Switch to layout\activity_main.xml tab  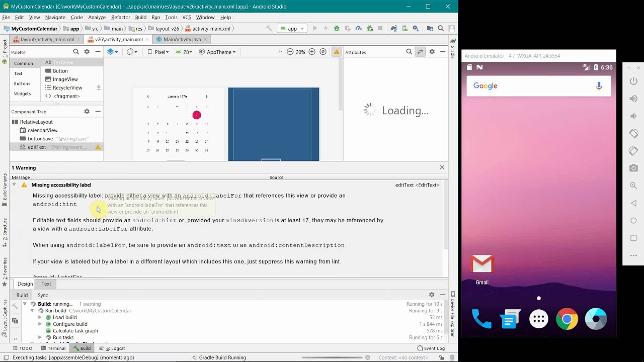pos(47,39)
